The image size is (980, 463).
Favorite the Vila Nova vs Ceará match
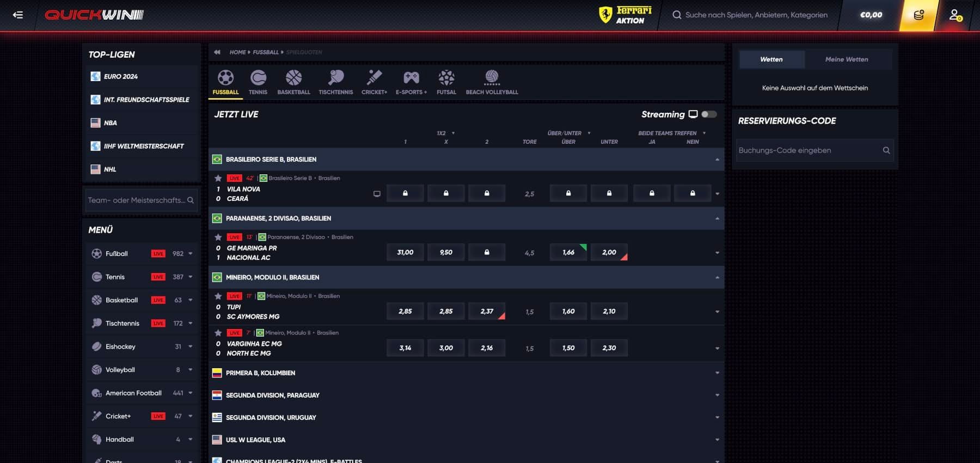(218, 178)
